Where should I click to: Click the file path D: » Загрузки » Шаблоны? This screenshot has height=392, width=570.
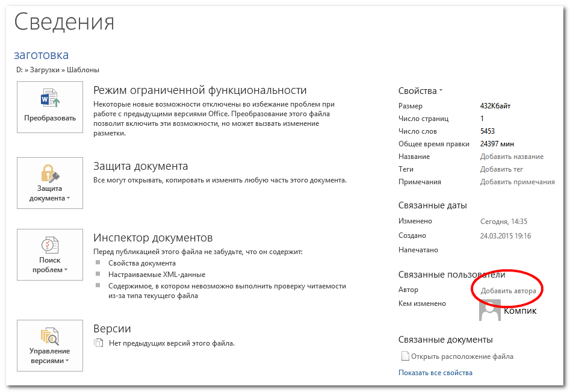58,70
